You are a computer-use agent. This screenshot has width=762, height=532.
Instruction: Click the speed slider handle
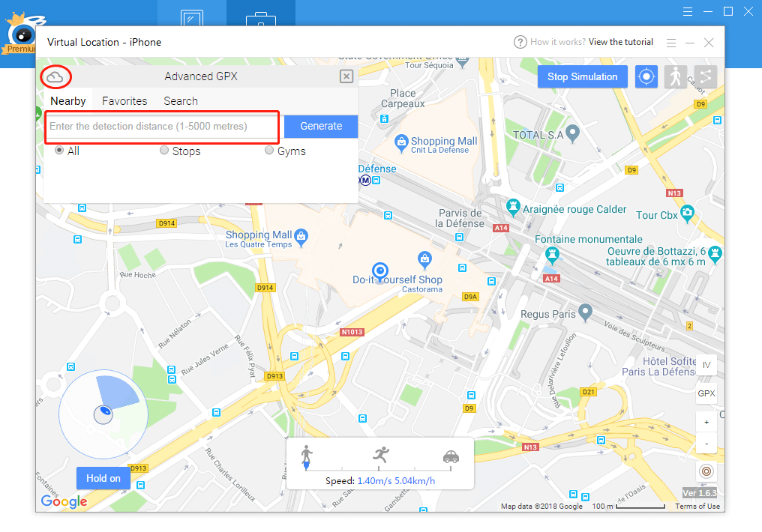[306, 467]
